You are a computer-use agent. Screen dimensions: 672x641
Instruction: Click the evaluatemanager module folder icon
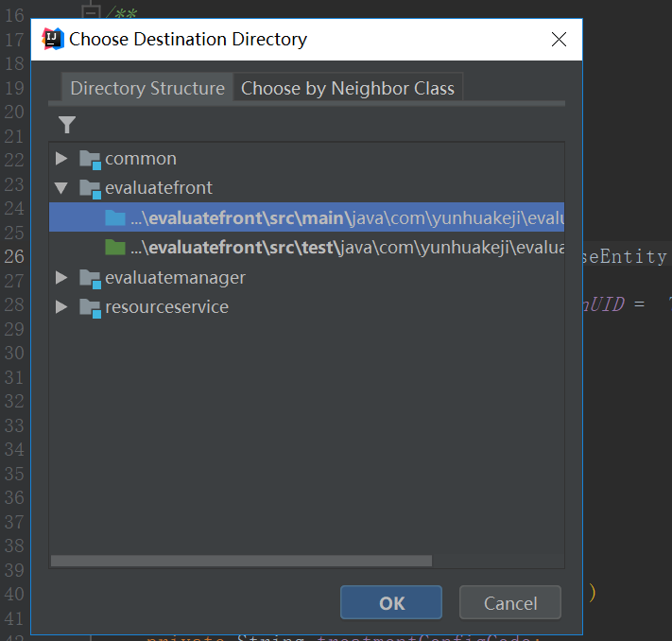pos(91,278)
